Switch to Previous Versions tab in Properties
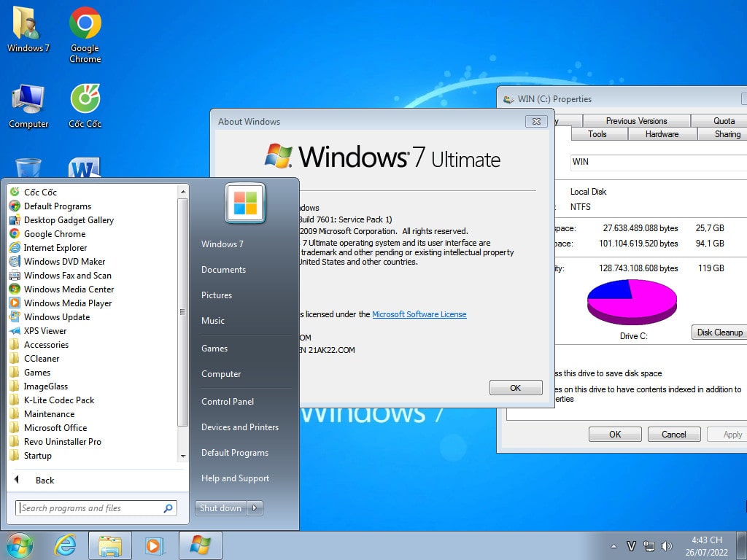 pos(636,121)
